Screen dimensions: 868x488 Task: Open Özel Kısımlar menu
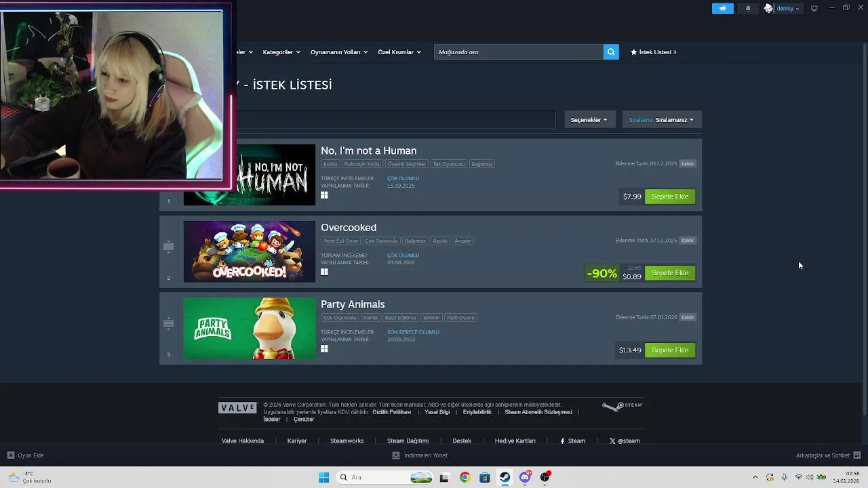click(399, 52)
